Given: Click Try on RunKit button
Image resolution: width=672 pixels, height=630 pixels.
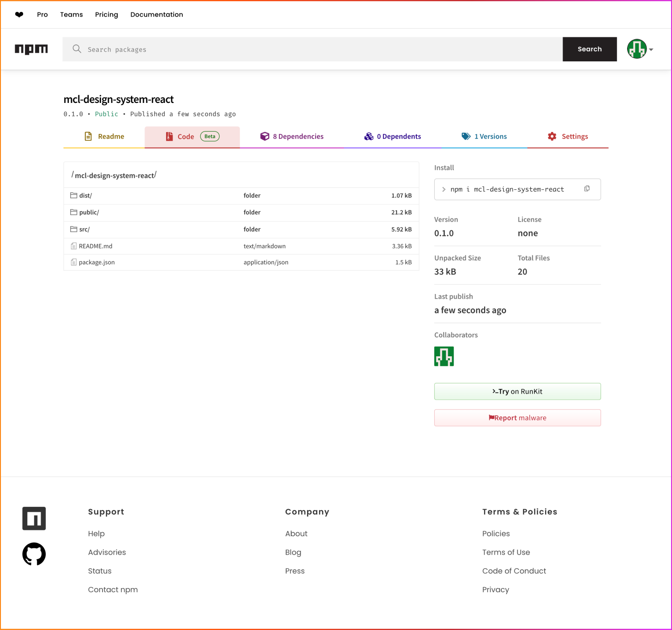Looking at the screenshot, I should pos(517,391).
